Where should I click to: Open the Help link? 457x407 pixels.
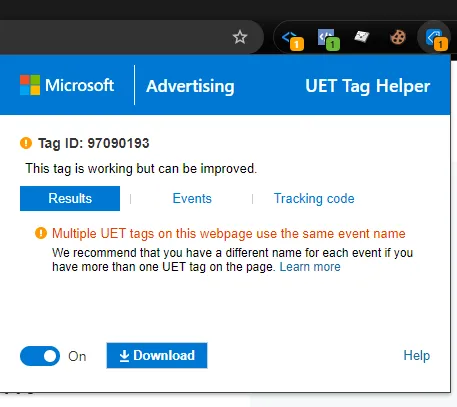417,355
